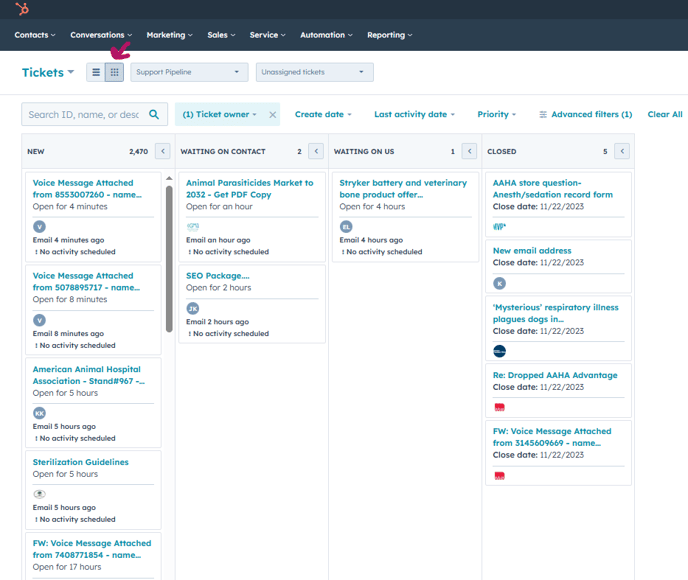The height and width of the screenshot is (580, 688).
Task: Collapse the Closed column
Action: click(622, 152)
